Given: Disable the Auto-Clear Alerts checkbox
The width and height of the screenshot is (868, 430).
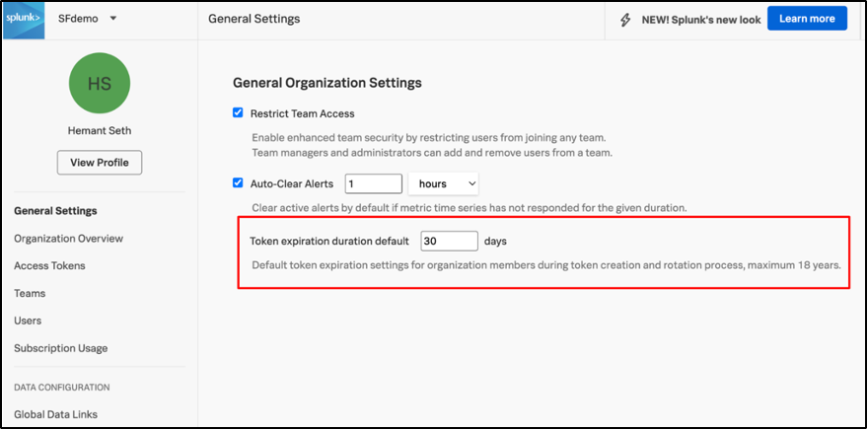Looking at the screenshot, I should click(238, 182).
